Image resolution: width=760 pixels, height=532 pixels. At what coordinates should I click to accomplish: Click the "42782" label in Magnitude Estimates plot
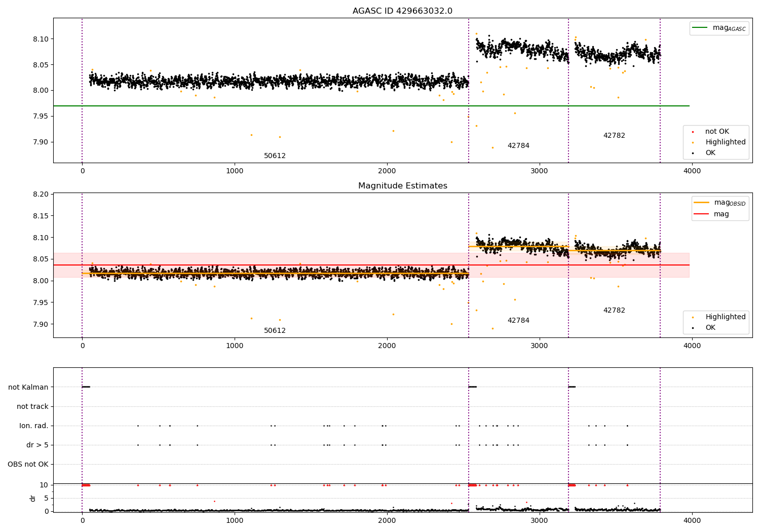614,311
